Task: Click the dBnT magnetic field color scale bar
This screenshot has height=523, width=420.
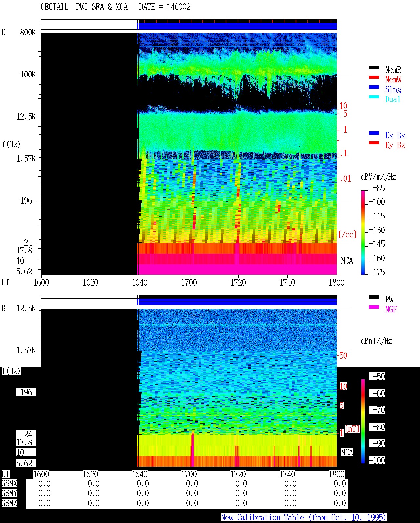Action: (363, 421)
